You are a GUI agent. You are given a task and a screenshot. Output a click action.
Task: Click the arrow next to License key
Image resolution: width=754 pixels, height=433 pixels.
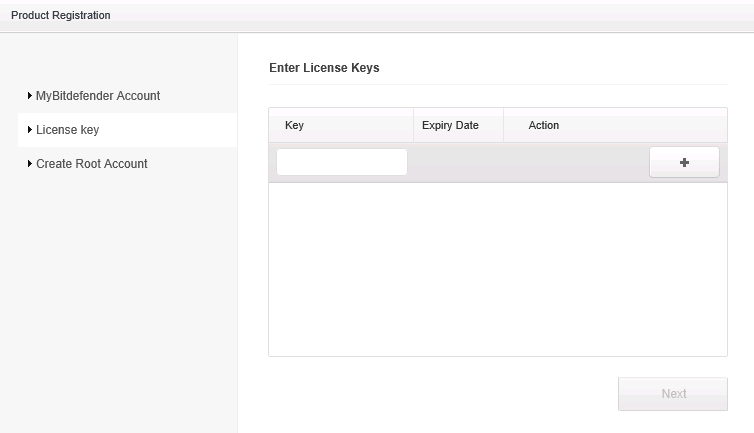tap(30, 130)
